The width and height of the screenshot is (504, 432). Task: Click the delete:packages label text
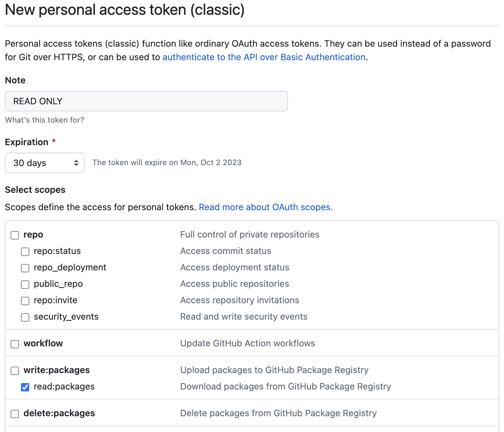(59, 413)
